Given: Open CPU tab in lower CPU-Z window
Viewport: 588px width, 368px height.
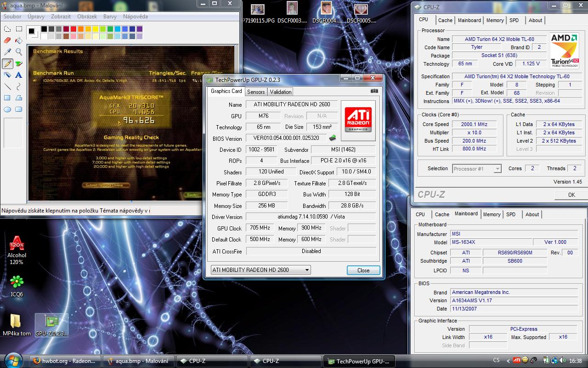Looking at the screenshot, I should click(420, 214).
